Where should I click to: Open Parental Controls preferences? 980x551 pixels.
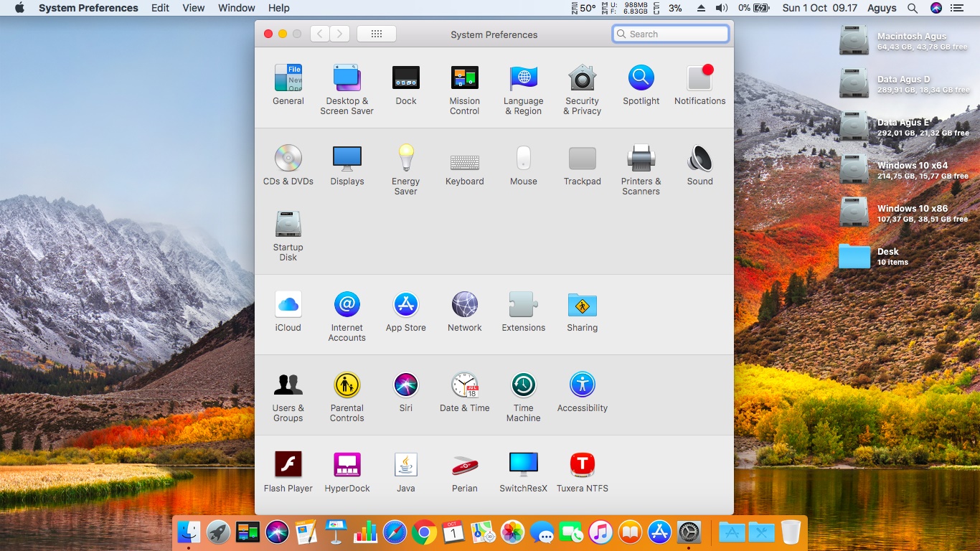[347, 397]
